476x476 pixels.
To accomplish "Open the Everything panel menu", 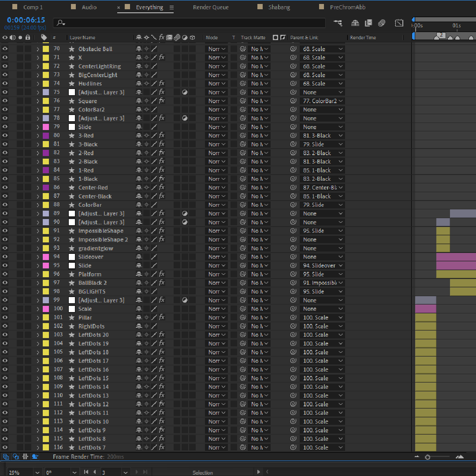I will pos(171,7).
